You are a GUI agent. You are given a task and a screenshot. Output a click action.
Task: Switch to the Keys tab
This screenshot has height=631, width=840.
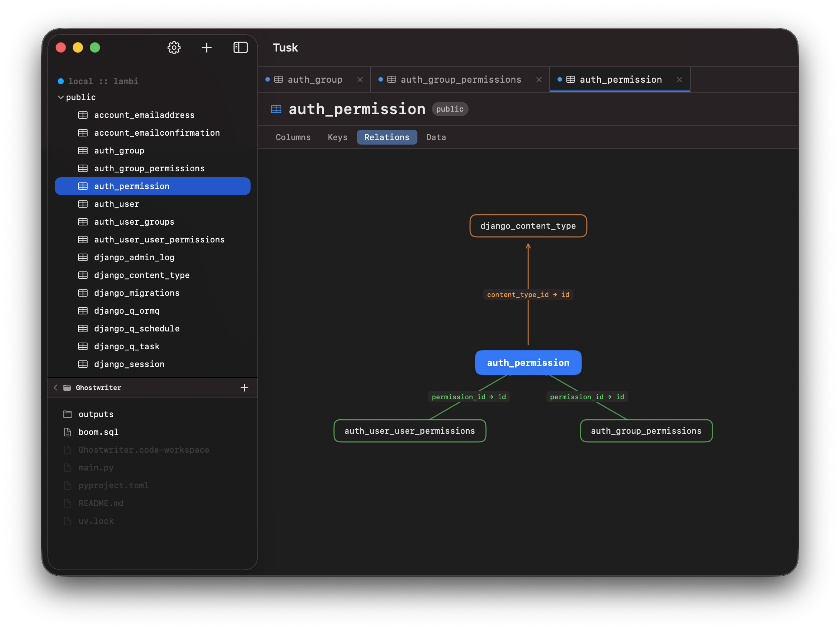coord(337,137)
